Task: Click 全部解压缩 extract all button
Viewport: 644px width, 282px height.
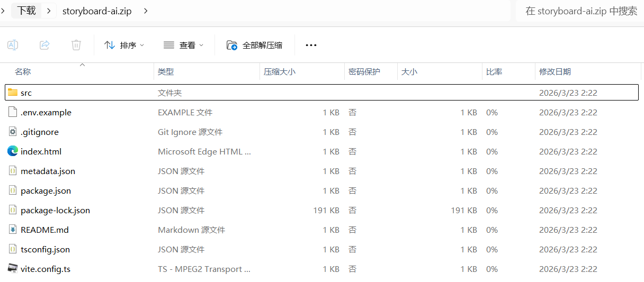Action: tap(254, 45)
